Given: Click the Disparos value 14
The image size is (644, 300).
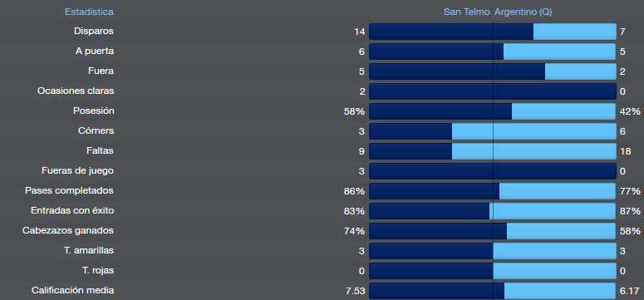Looking at the screenshot, I should point(359,32).
